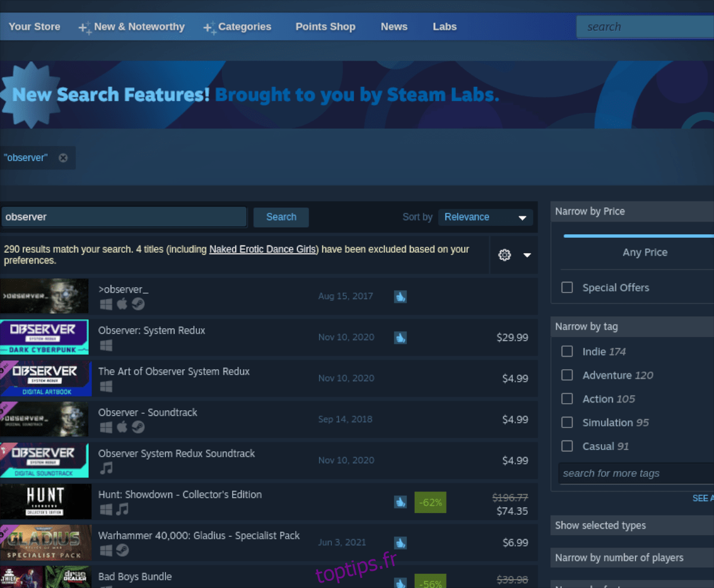
Task: Click the thumbs-up icon for Warhammer 40,000: Gladius
Action: tap(400, 542)
